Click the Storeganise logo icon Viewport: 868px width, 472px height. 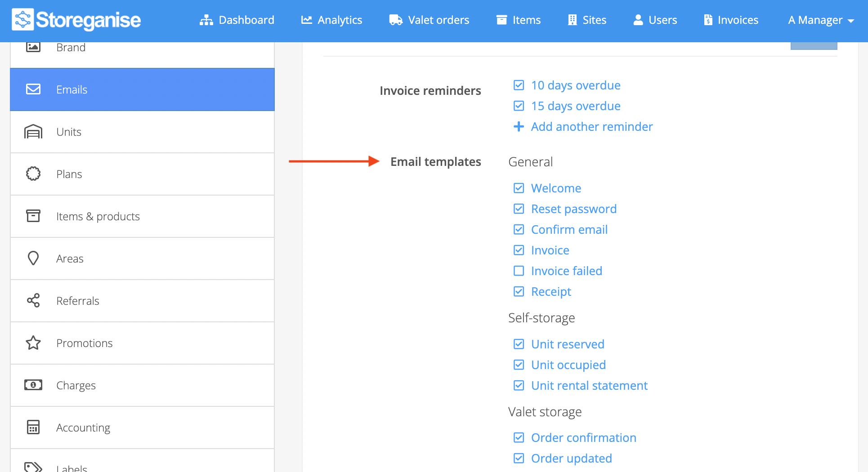coord(22,20)
